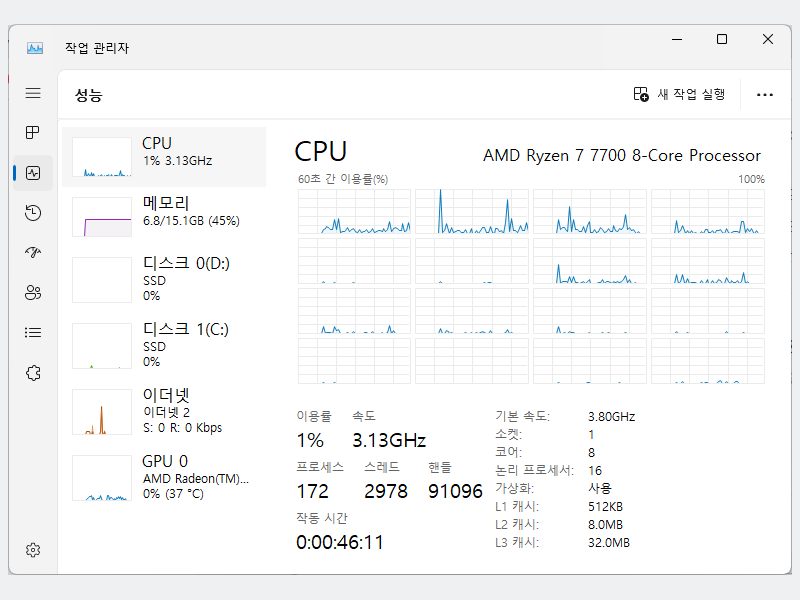Click the 8.0MB L2 cache value

pos(605,524)
